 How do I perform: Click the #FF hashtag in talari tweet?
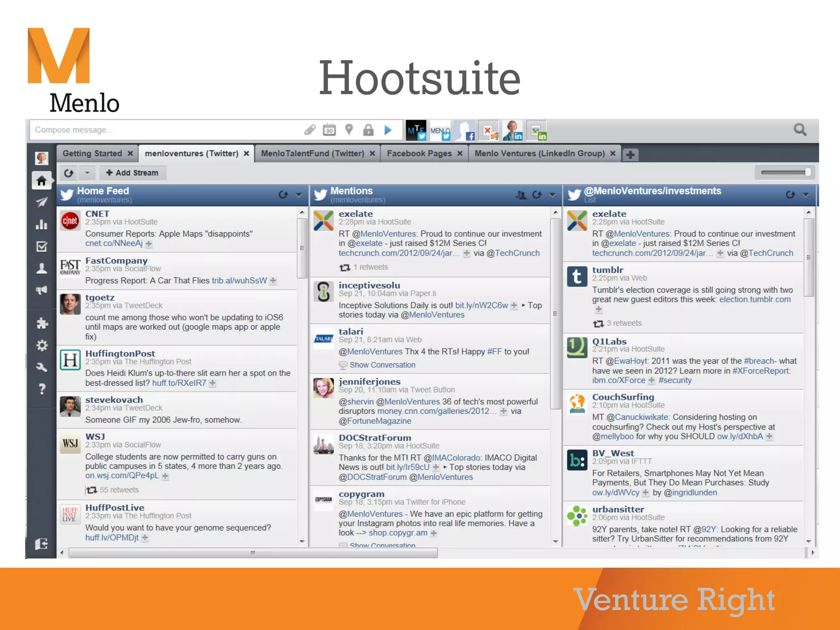pos(494,352)
